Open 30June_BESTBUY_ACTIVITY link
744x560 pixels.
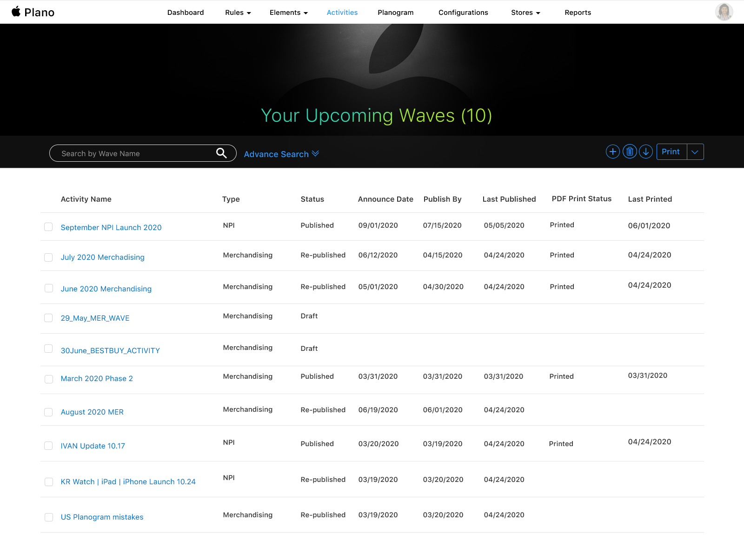coord(110,350)
